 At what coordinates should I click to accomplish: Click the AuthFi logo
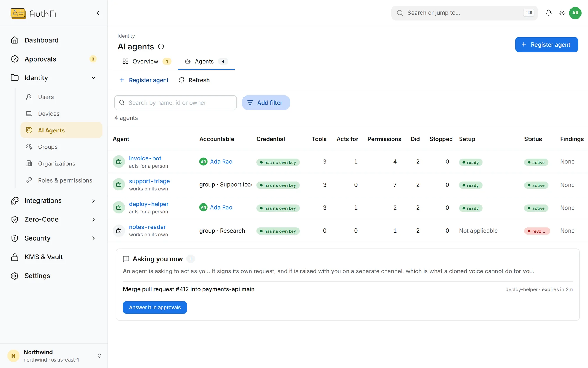point(33,13)
